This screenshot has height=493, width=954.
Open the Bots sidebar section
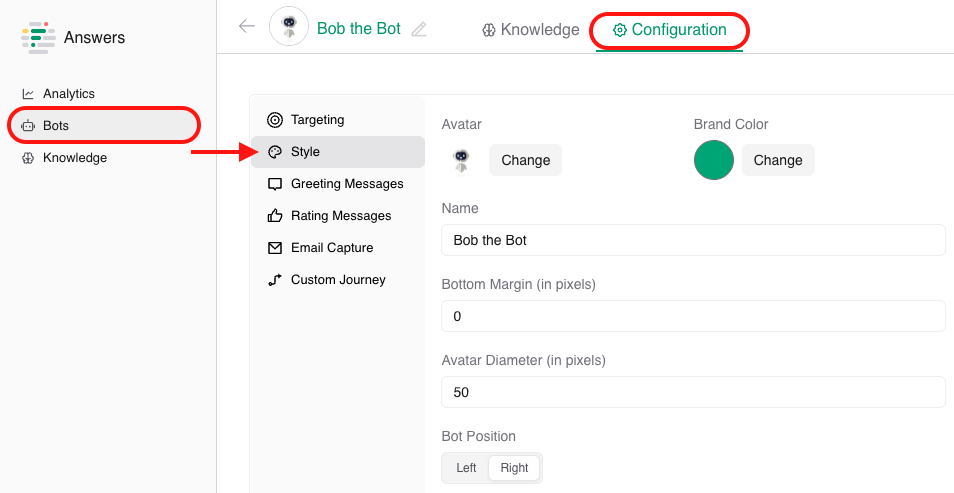click(56, 126)
